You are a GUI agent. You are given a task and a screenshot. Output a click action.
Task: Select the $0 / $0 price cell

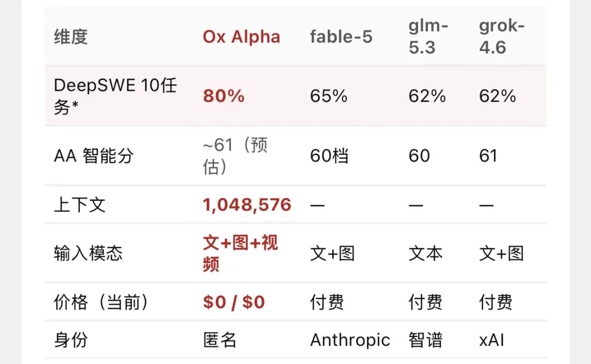[234, 302]
